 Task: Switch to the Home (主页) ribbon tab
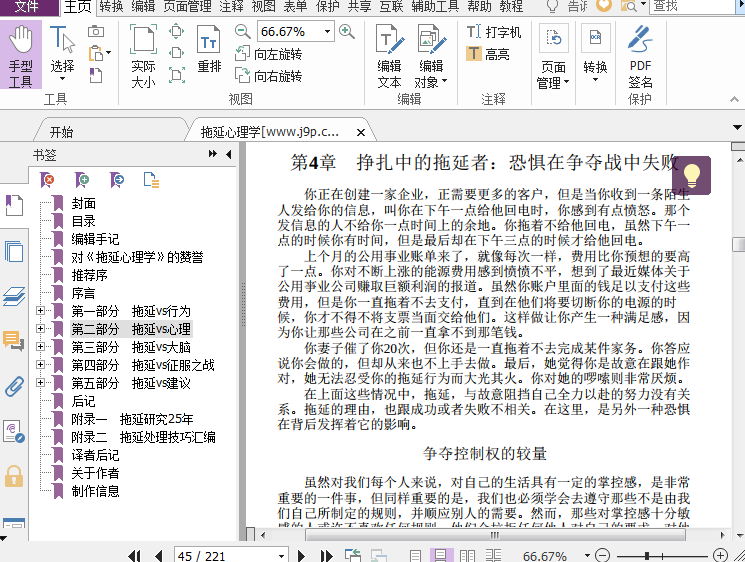[x=77, y=7]
